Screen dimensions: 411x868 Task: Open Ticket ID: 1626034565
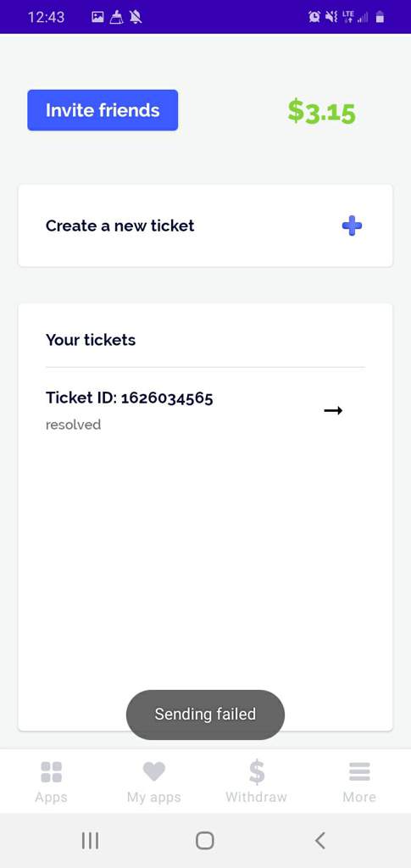(x=205, y=410)
